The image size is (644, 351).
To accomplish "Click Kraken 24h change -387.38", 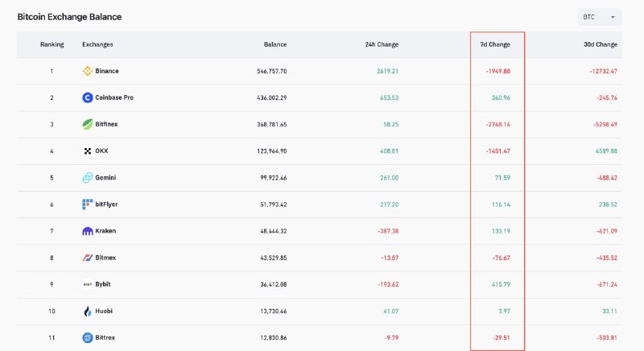I will [388, 231].
